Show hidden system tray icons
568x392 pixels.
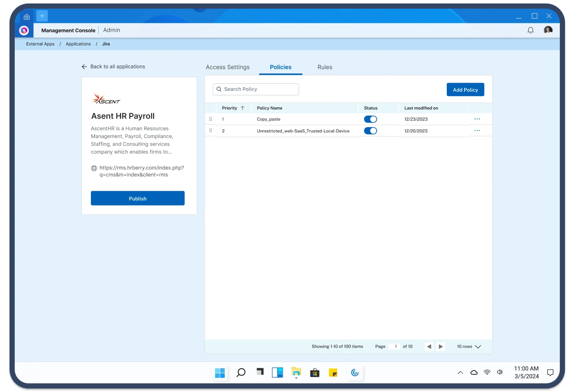click(x=460, y=373)
